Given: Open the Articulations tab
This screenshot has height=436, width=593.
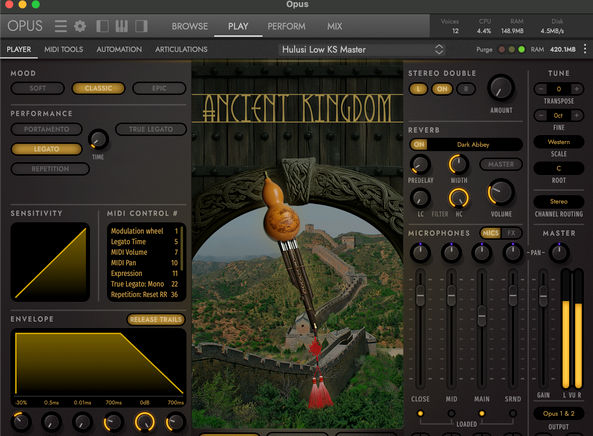Looking at the screenshot, I should click(181, 49).
